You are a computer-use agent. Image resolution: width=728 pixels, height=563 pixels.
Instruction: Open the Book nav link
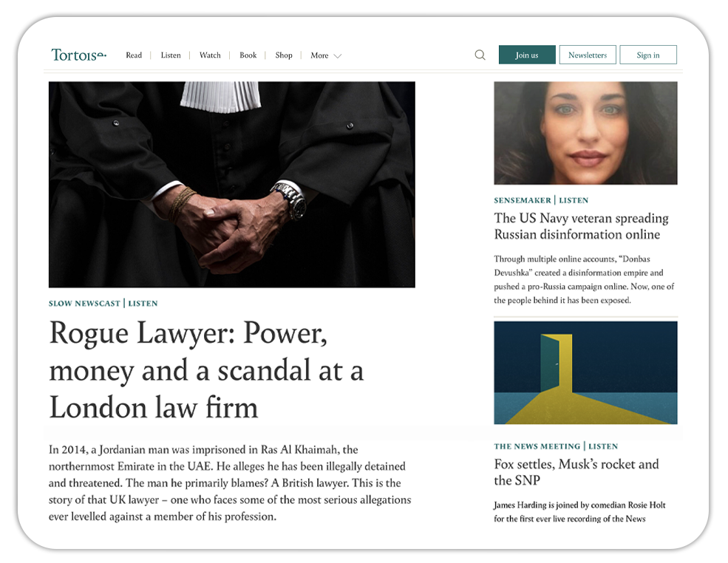[x=248, y=55]
